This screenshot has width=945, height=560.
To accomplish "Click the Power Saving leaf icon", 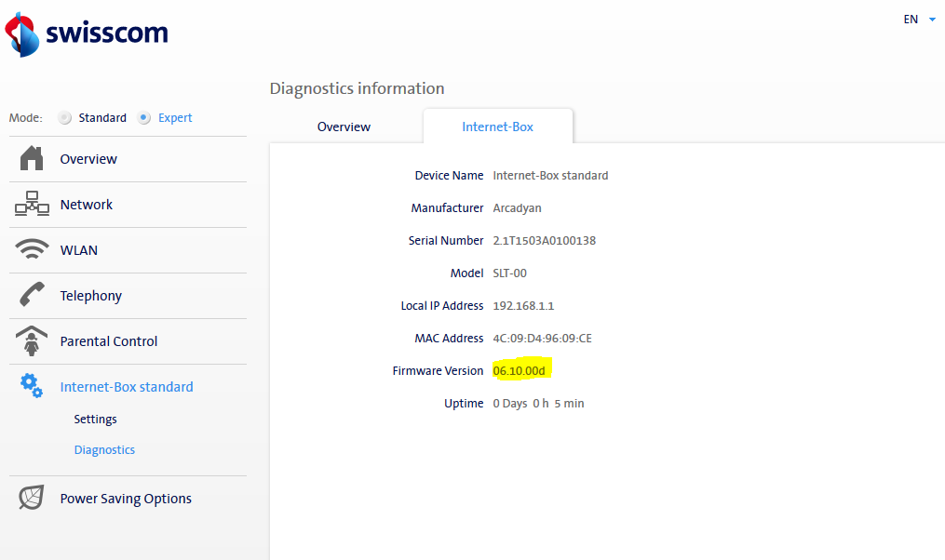I will 32,498.
